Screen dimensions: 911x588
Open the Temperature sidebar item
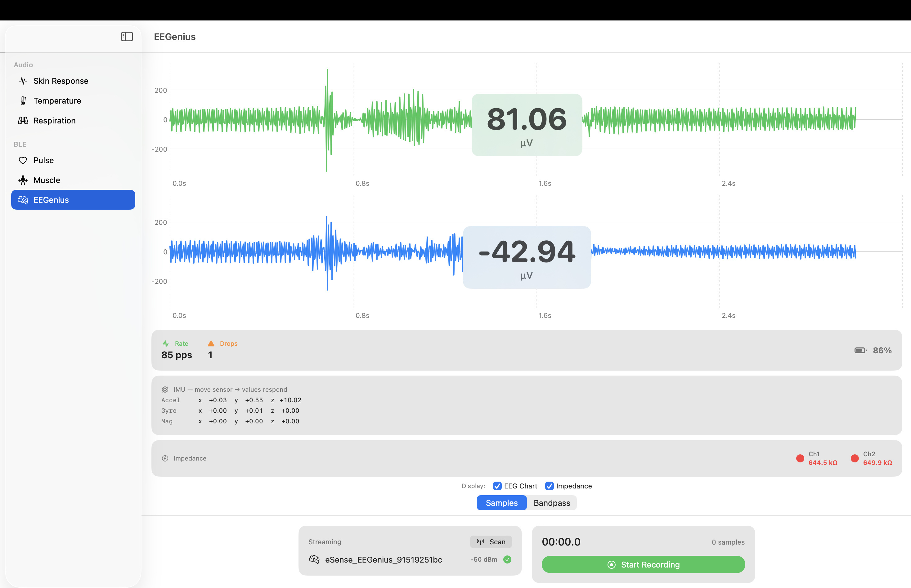(x=73, y=101)
